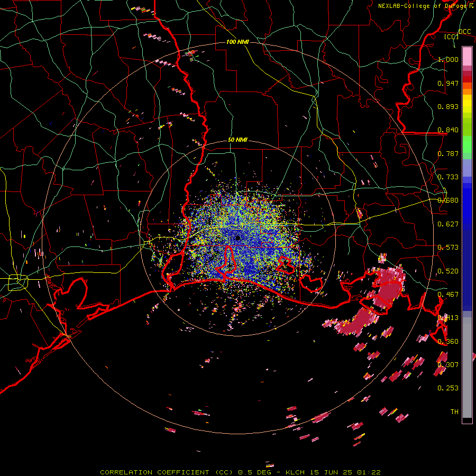Click the 0.307 color scale value
Viewport: 476px width, 476px height.
click(448, 365)
